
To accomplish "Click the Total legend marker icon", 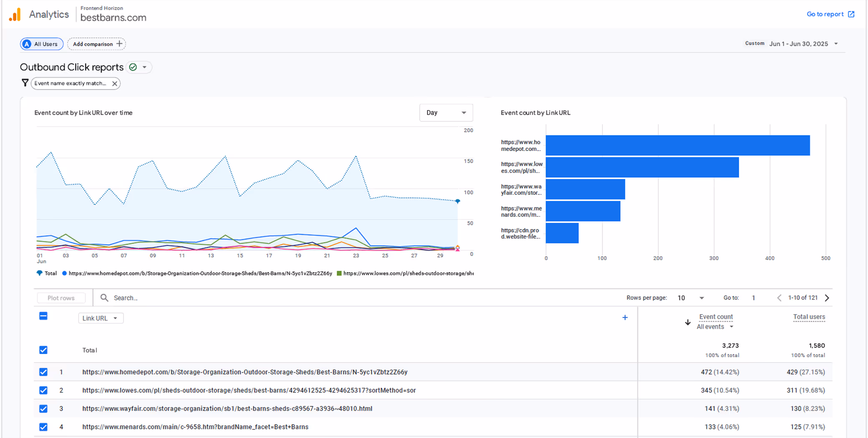I will pos(40,273).
